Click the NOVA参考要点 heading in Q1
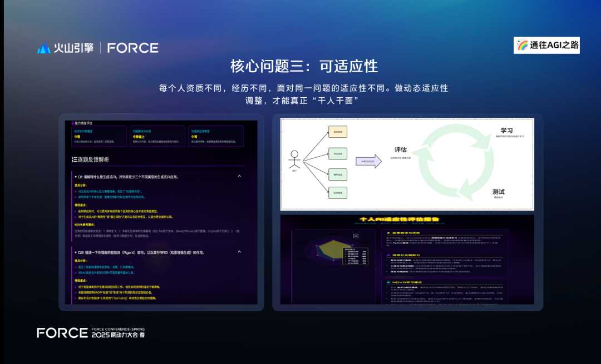The width and height of the screenshot is (601, 364). pos(85,225)
